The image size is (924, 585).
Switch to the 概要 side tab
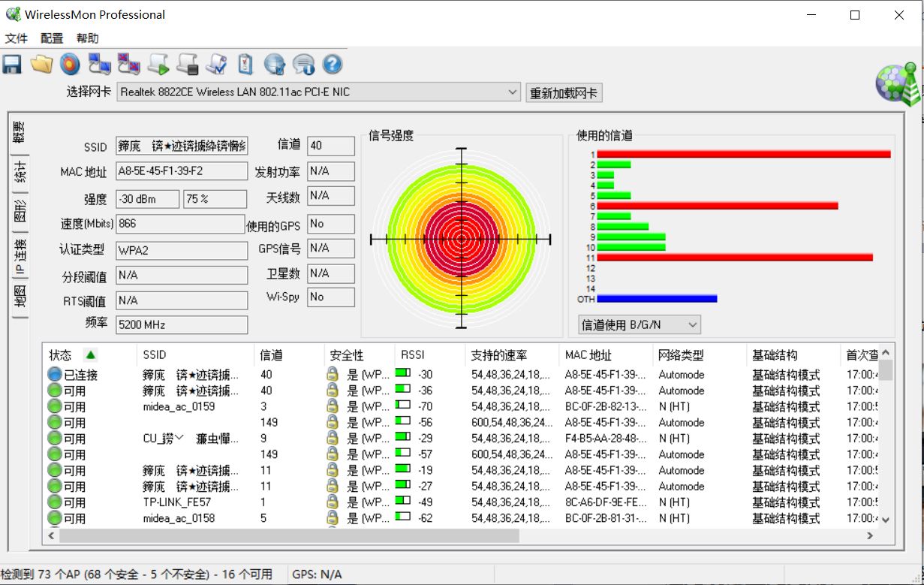tap(20, 133)
